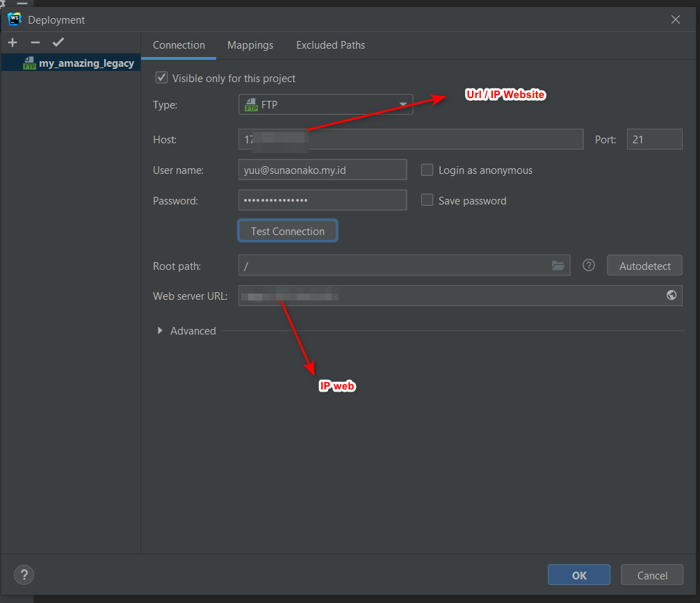This screenshot has width=700, height=603.
Task: Click the use-as-default checkmark icon
Action: (58, 42)
